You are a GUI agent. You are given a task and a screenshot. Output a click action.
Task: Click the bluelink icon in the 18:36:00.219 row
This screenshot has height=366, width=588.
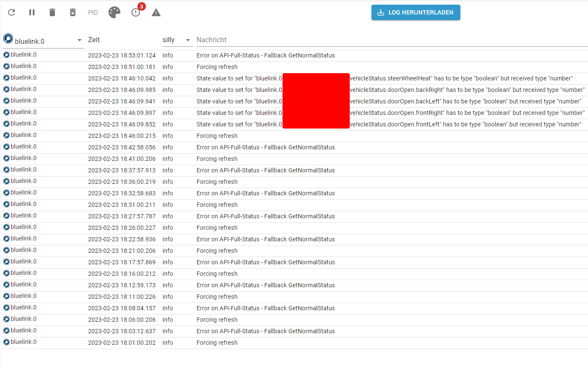pyautogui.click(x=6, y=181)
